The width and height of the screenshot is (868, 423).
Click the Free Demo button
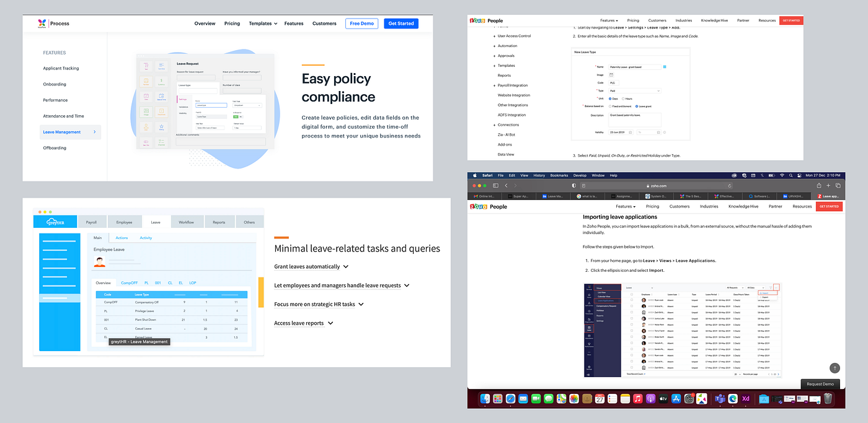click(361, 24)
